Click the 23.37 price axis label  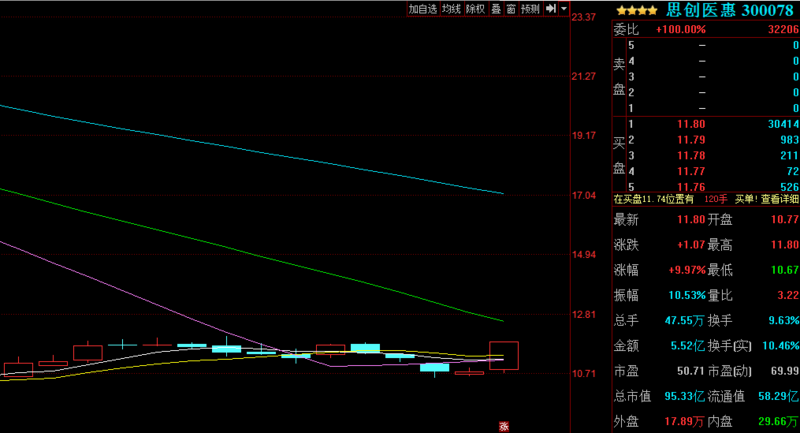tap(583, 17)
